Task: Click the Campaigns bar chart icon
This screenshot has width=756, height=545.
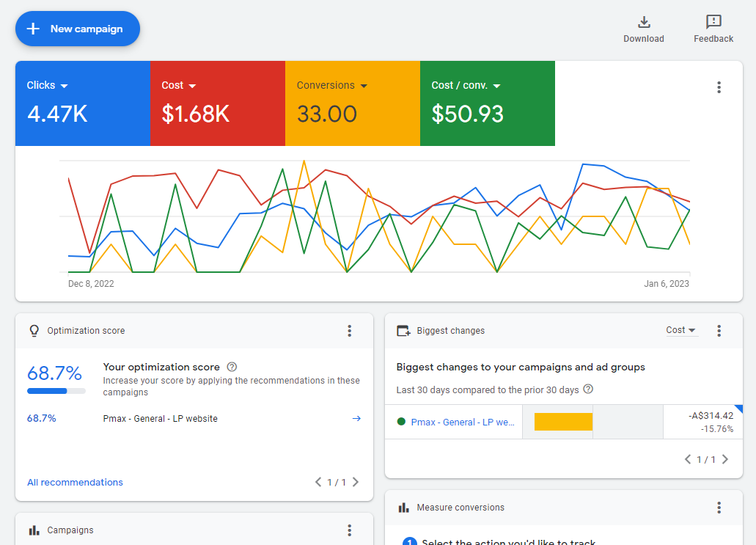Action: pyautogui.click(x=34, y=530)
